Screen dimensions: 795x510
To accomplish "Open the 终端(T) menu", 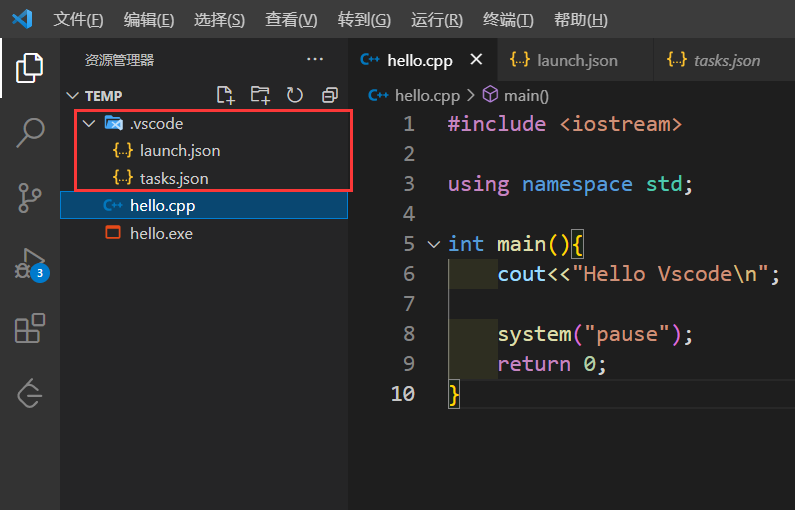I will [508, 20].
